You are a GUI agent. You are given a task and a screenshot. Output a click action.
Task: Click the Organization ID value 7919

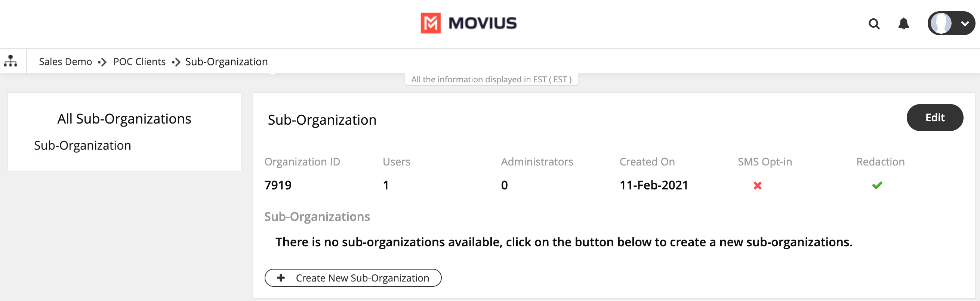coord(278,185)
